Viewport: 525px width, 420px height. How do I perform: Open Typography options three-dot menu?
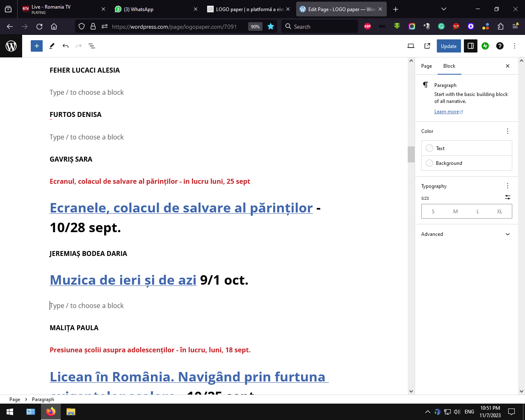tap(507, 186)
